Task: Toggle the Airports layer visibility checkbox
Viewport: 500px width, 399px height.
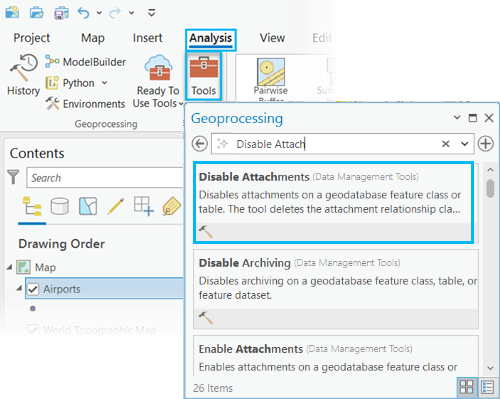Action: (x=33, y=289)
